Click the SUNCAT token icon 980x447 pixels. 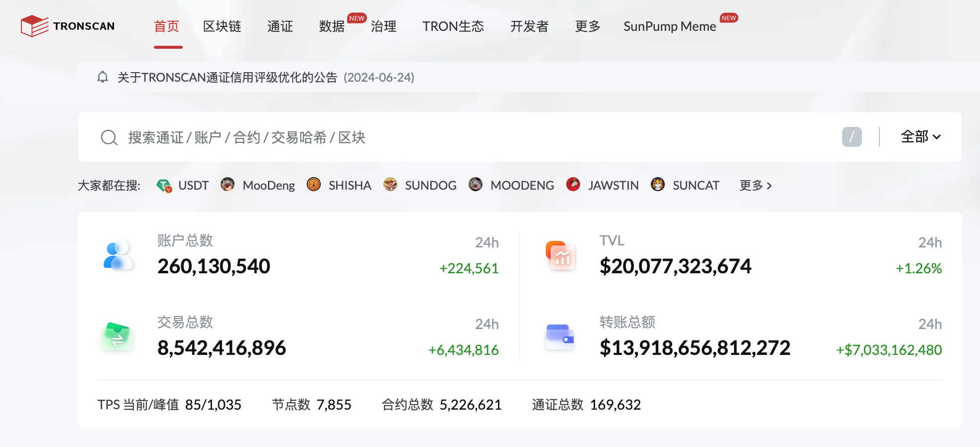[x=658, y=185]
